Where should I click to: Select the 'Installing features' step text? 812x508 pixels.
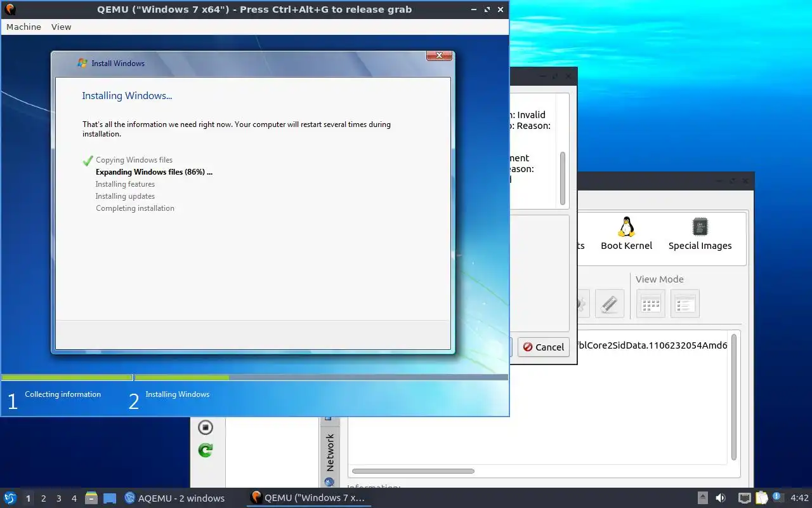pos(125,184)
